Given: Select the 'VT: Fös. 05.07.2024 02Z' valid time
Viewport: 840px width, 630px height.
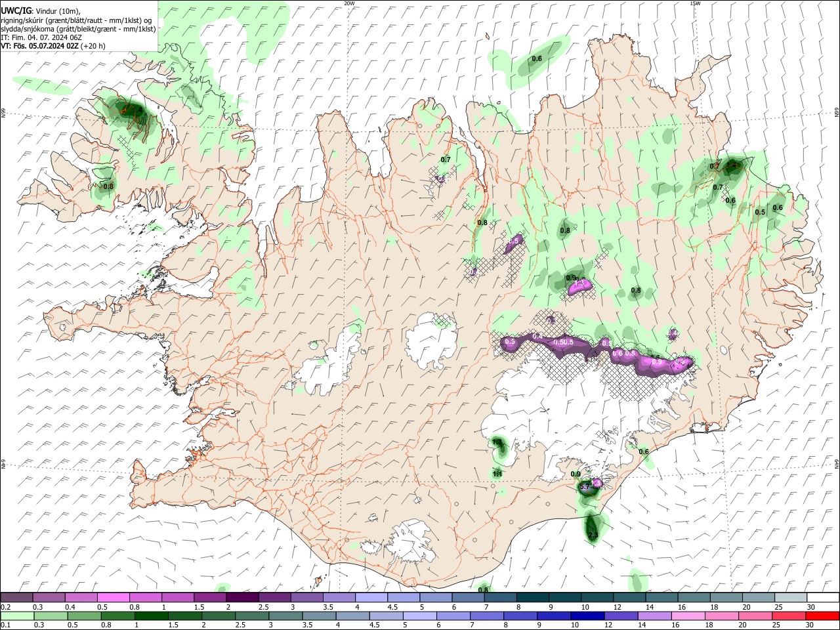Looking at the screenshot, I should point(41,46).
